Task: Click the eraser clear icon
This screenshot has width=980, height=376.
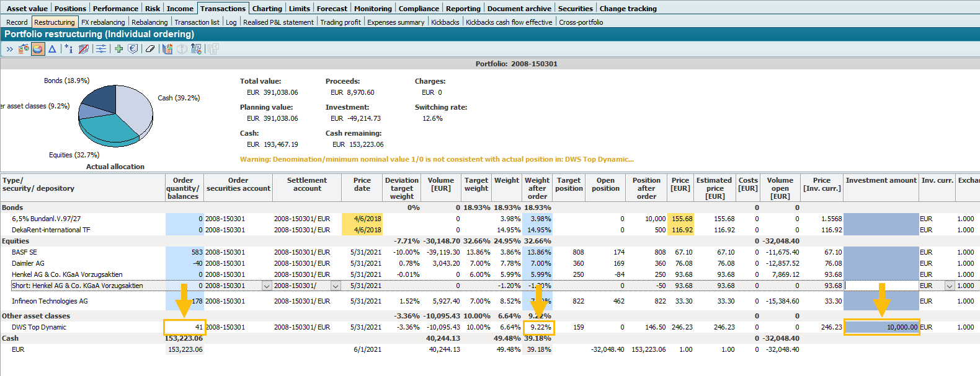Action: (149, 49)
